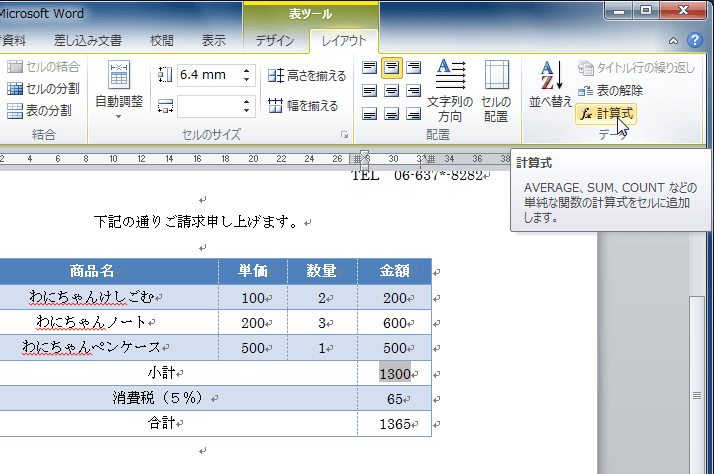Open the Sort (並べ替え) dialog
Screen dimensions: 714x474
pos(550,85)
